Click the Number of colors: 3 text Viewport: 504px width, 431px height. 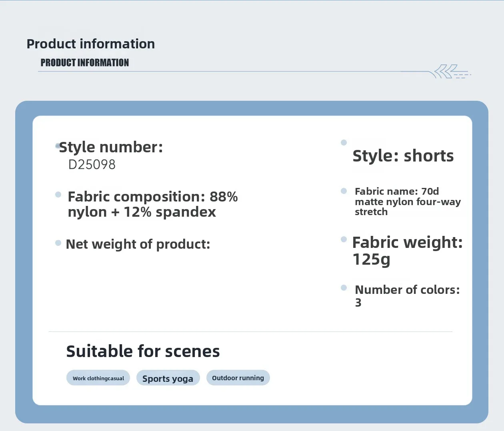[407, 295]
